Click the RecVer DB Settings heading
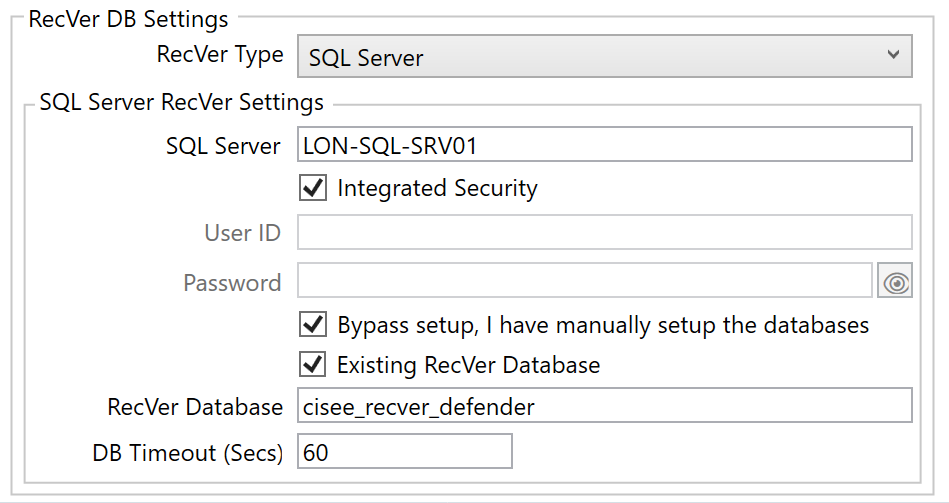Image resolution: width=949 pixels, height=503 pixels. click(x=128, y=19)
